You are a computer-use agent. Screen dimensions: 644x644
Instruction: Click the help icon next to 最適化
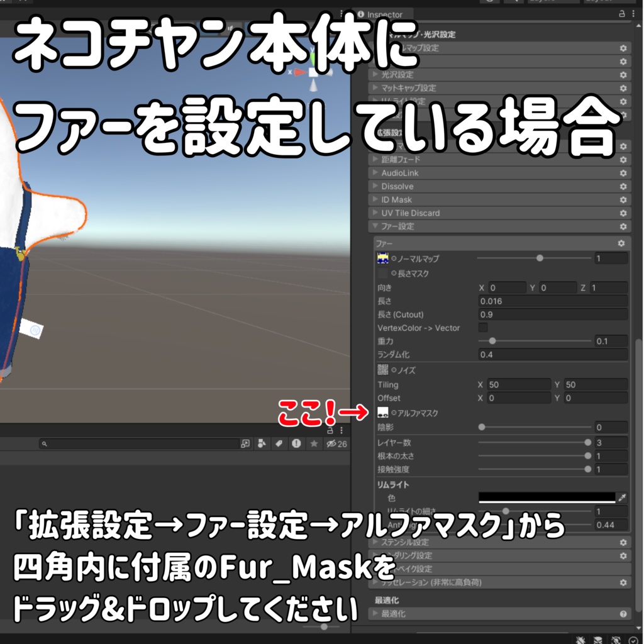pos(622,613)
